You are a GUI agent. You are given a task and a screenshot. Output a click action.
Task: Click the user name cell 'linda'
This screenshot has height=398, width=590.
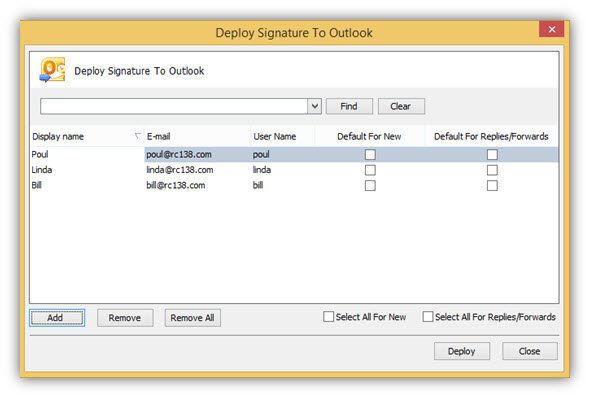click(283, 170)
